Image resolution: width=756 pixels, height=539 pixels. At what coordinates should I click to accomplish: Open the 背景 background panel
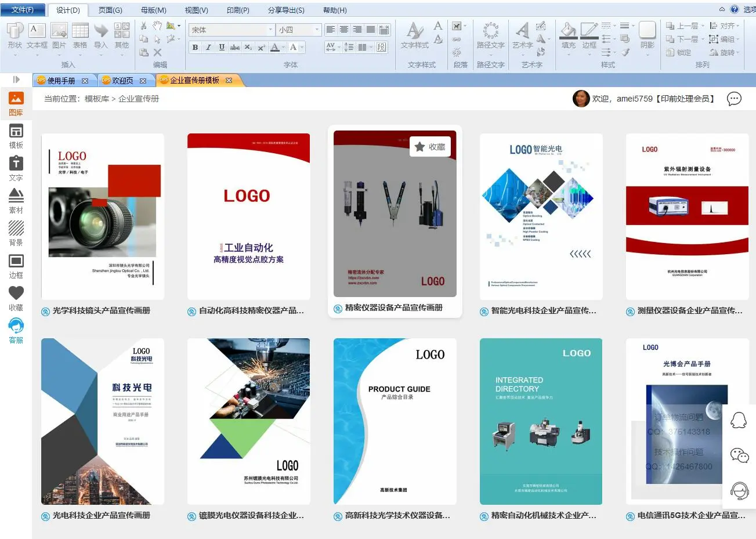coord(16,233)
